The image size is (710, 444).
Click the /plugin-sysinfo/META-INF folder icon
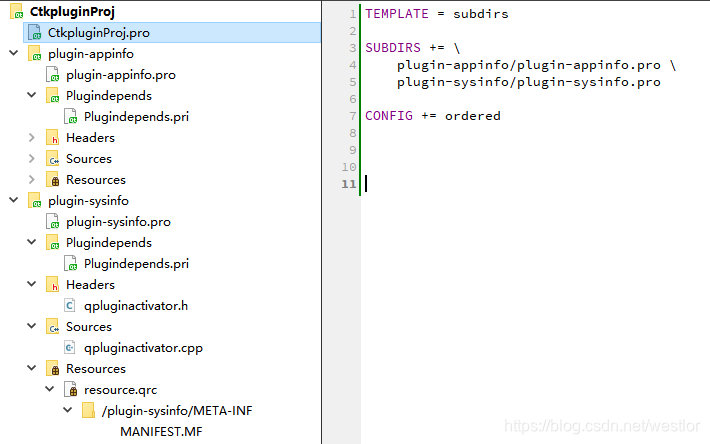[88, 411]
